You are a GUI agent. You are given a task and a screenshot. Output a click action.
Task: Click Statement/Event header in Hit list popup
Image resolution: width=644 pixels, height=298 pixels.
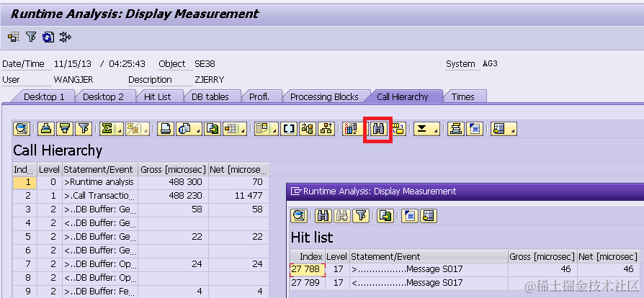pos(429,257)
